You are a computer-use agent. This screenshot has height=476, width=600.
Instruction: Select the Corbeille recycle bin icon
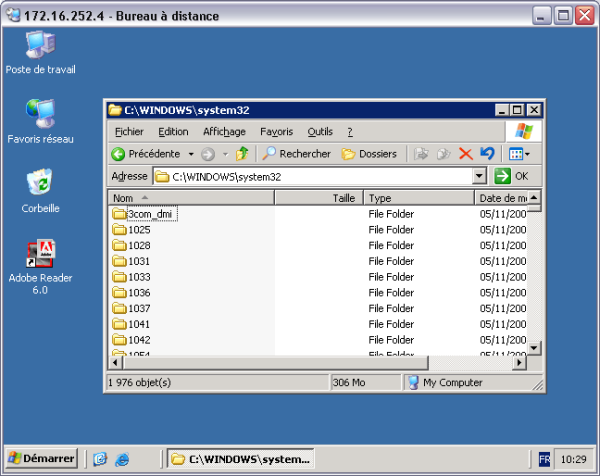coord(40,183)
